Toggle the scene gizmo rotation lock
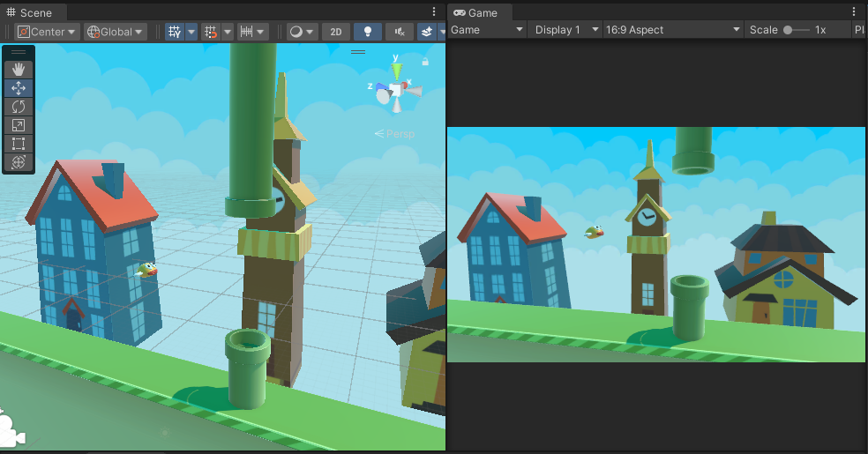This screenshot has height=454, width=868. click(425, 62)
